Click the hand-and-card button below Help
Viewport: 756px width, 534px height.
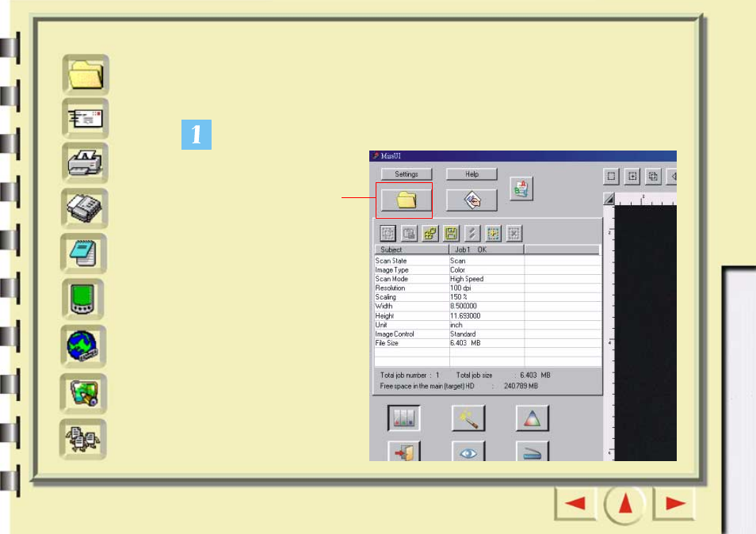pyautogui.click(x=472, y=200)
